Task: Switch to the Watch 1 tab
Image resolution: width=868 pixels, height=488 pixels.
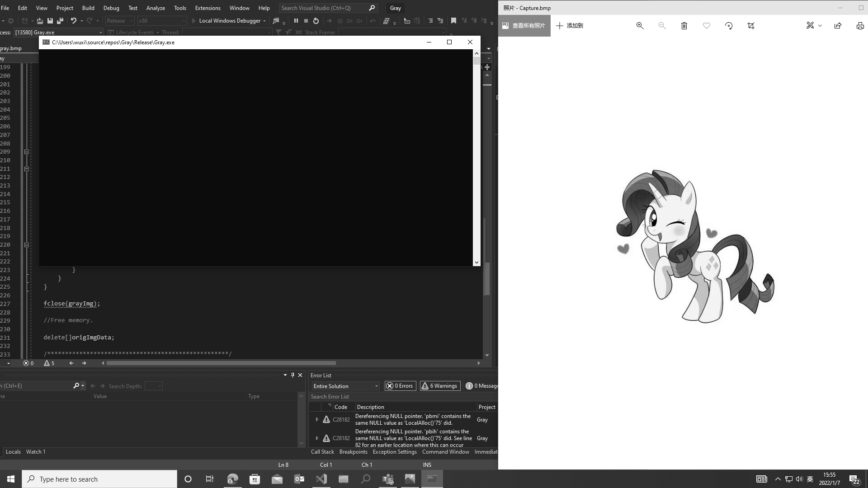Action: (36, 452)
